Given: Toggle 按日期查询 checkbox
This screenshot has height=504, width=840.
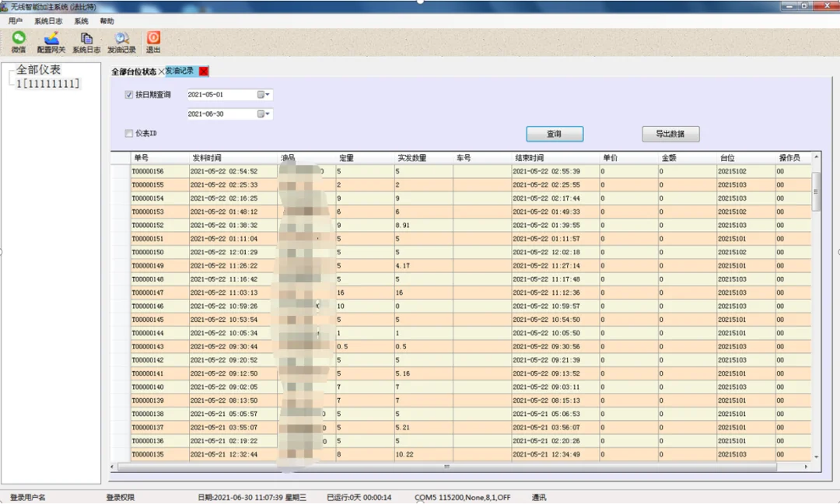Looking at the screenshot, I should (x=128, y=95).
